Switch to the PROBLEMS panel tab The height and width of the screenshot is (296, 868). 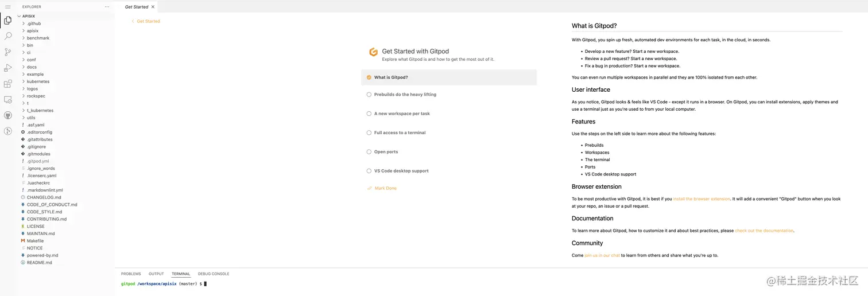[x=131, y=274]
